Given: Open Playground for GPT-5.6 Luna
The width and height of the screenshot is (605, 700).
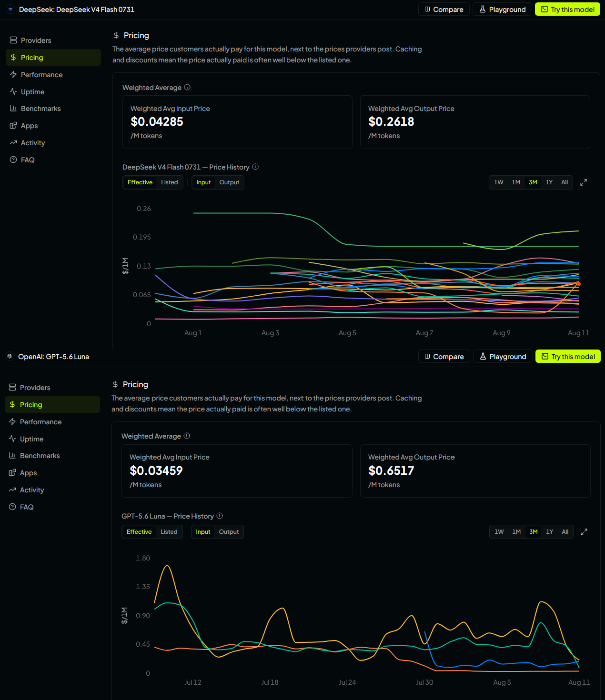Looking at the screenshot, I should tap(503, 357).
